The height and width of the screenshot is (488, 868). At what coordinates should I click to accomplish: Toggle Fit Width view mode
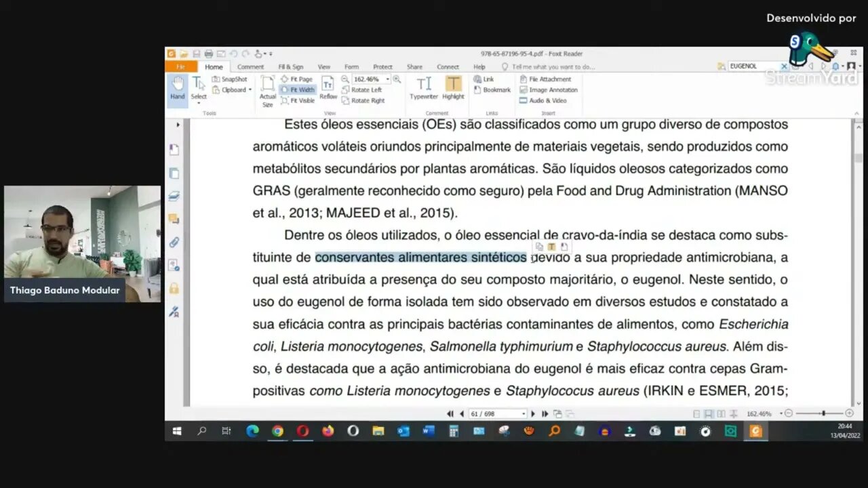(298, 89)
